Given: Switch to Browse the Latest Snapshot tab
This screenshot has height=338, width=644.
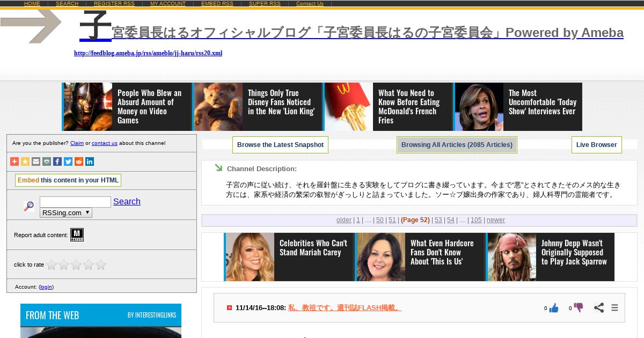Looking at the screenshot, I should click(x=280, y=145).
